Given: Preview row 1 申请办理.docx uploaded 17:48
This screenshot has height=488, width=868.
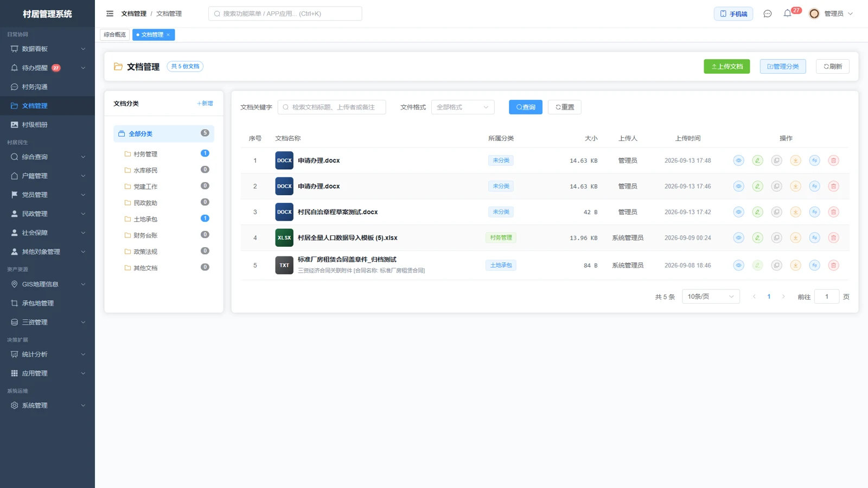Looking at the screenshot, I should click(x=738, y=160).
